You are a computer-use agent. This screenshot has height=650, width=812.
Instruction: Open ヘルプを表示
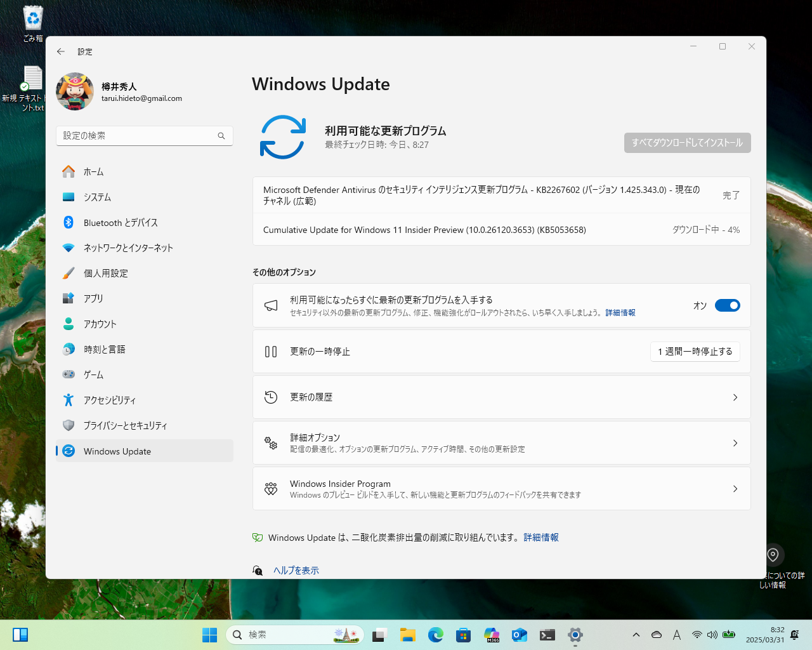[x=296, y=570]
